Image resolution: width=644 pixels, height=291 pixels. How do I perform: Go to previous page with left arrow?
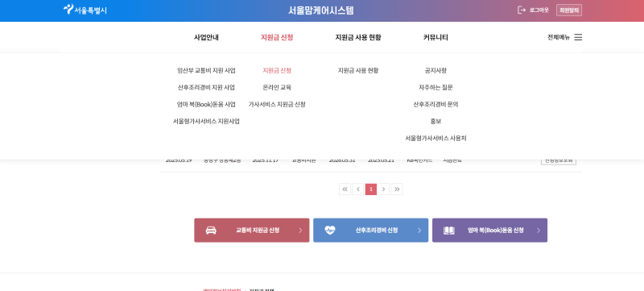(357, 189)
